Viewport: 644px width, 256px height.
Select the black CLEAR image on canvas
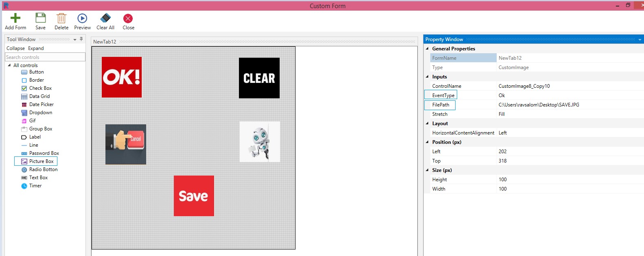[x=259, y=78]
